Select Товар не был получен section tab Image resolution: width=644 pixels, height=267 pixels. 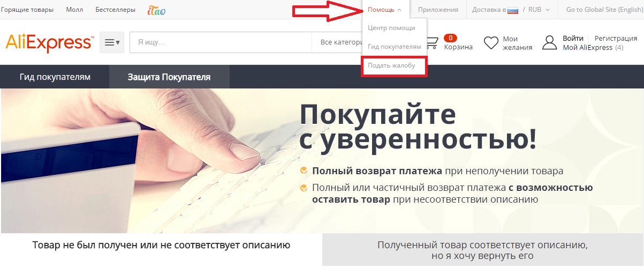pyautogui.click(x=161, y=246)
